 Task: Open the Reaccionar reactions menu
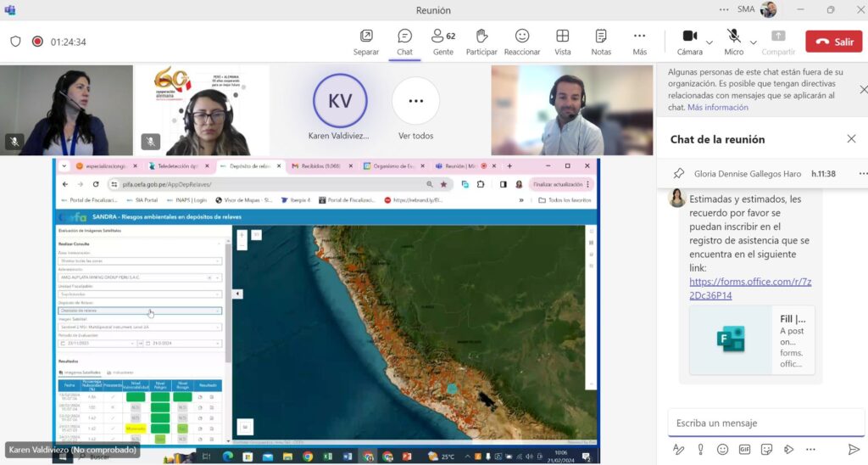click(x=522, y=42)
